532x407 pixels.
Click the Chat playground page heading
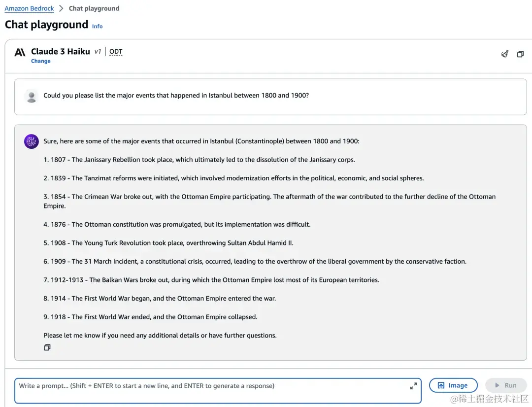pyautogui.click(x=46, y=25)
